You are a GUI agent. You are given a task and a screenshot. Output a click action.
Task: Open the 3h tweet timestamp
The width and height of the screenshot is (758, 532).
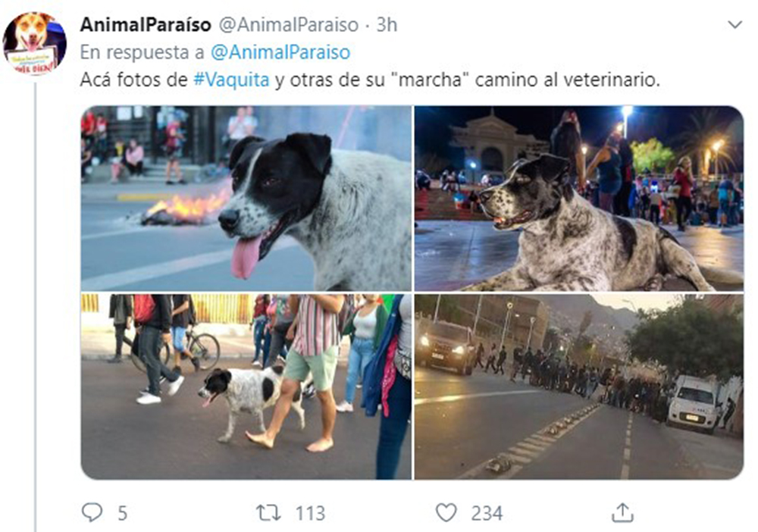(x=387, y=25)
